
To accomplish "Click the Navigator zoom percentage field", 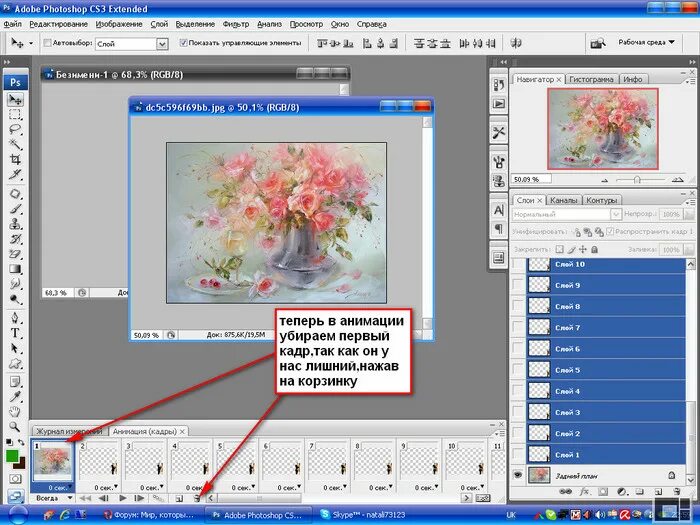I will 531,179.
